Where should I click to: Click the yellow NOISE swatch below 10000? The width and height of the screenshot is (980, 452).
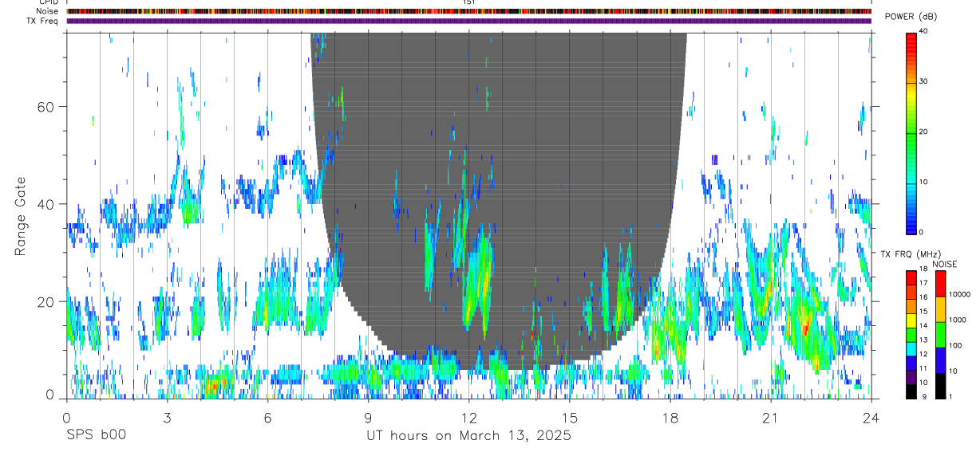tap(940, 309)
